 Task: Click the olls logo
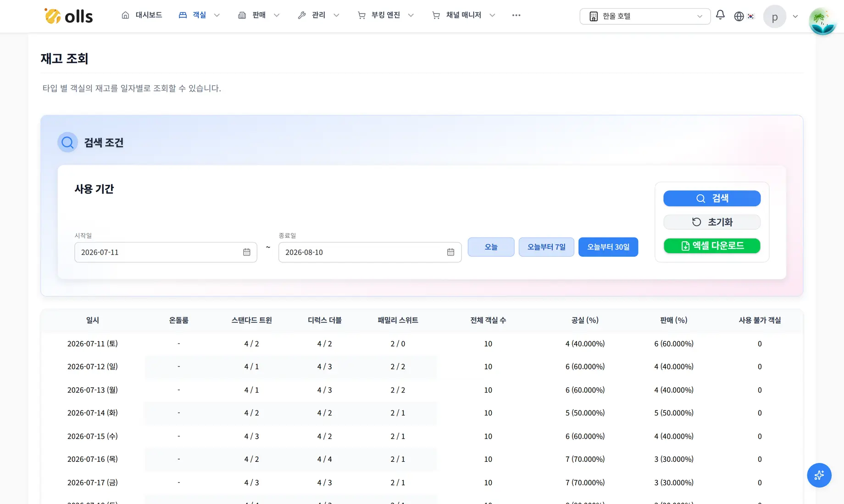pyautogui.click(x=68, y=16)
